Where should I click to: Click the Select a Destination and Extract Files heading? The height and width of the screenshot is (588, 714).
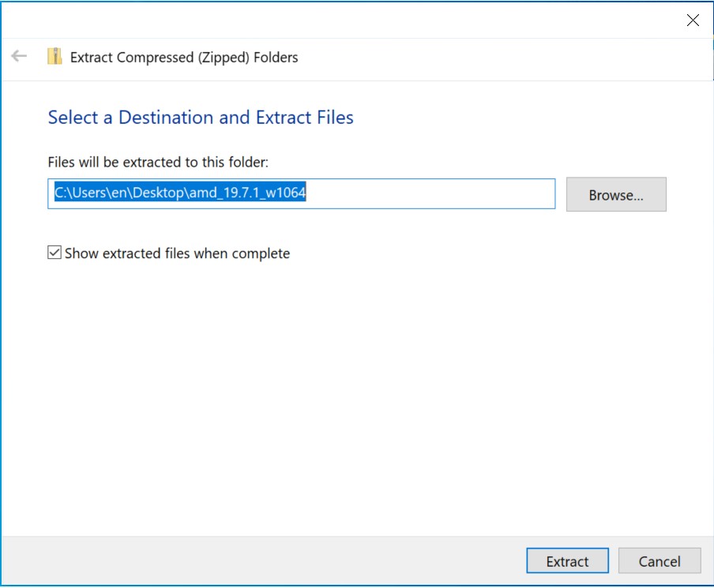pos(201,118)
